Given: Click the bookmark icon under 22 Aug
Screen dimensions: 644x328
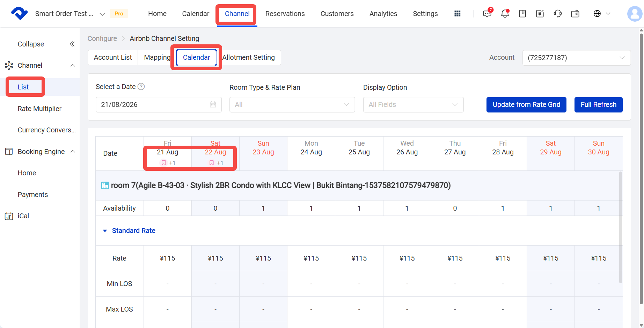Looking at the screenshot, I should 211,163.
